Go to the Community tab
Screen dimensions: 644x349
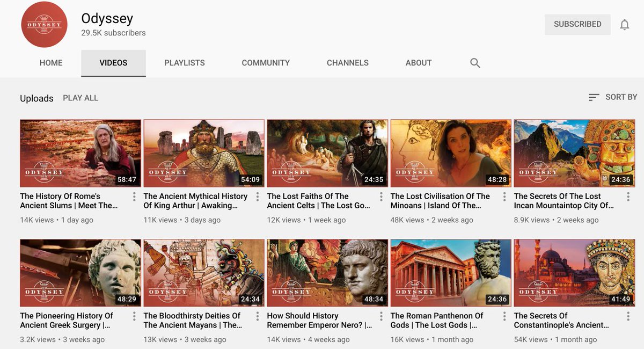point(266,63)
